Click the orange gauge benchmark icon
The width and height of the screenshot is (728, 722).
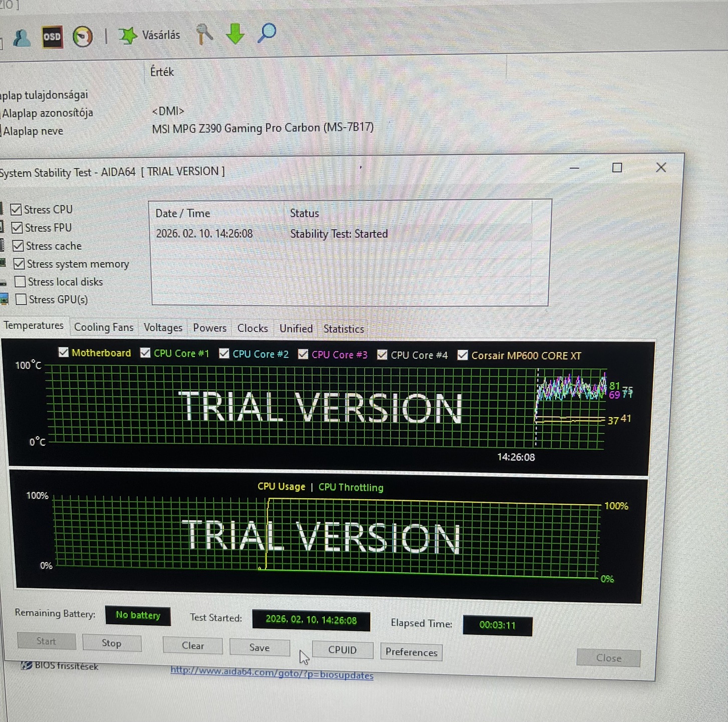(83, 37)
